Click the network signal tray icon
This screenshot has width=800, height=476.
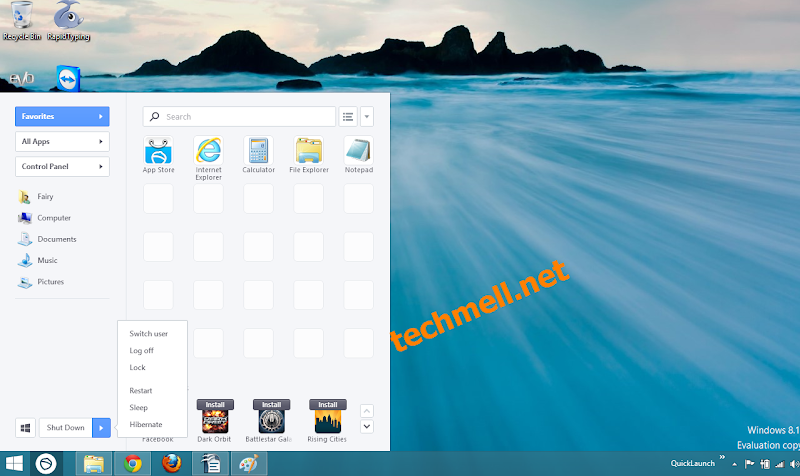[x=780, y=464]
